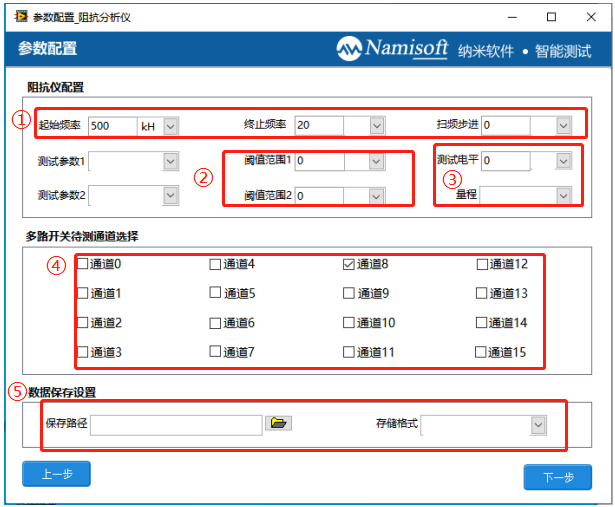Screen dimensions: 615x507
Task: Close the 参数配置_阻抗分析仪 window
Action: point(591,17)
